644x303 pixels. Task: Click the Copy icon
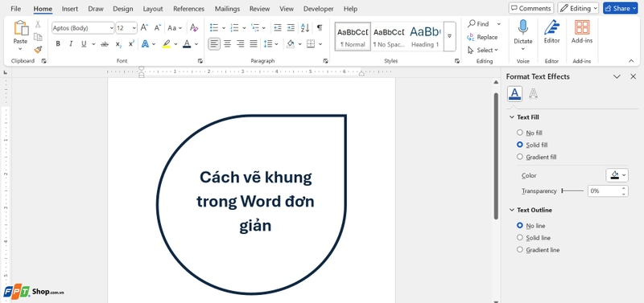[x=38, y=37]
